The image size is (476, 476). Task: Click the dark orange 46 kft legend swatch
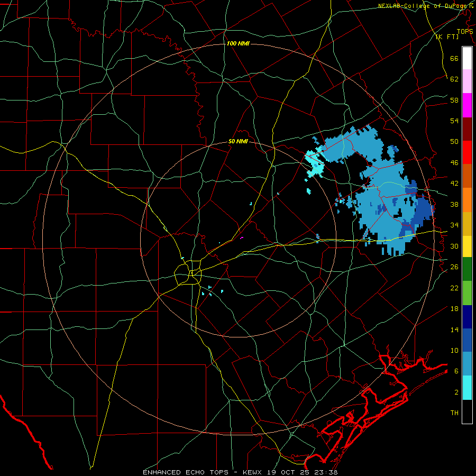tap(467, 176)
